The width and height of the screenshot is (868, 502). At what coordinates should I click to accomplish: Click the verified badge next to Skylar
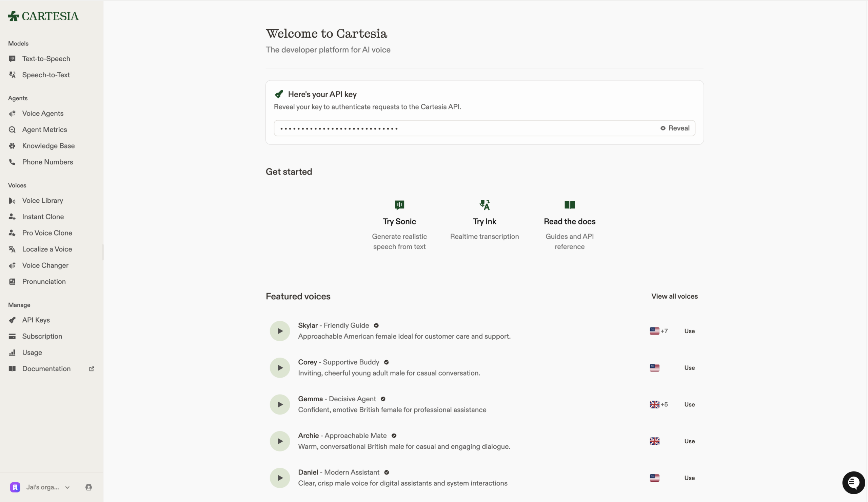click(x=376, y=325)
